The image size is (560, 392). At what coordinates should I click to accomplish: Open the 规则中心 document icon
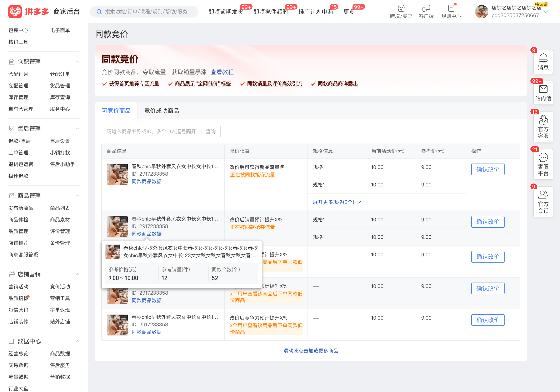451,9
